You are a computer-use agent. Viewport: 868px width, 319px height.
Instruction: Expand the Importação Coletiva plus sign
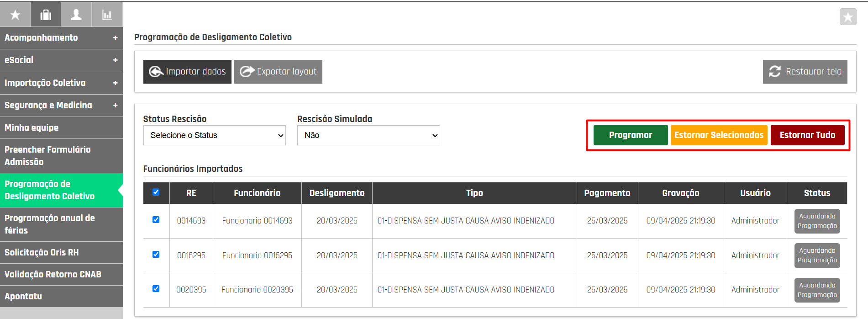pos(115,83)
